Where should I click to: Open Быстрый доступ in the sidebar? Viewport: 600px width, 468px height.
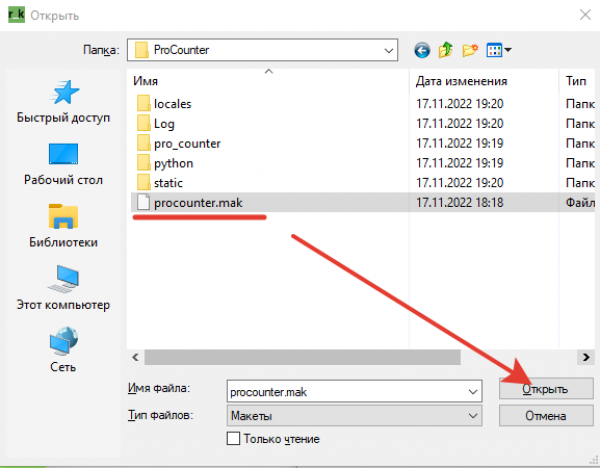click(x=64, y=102)
